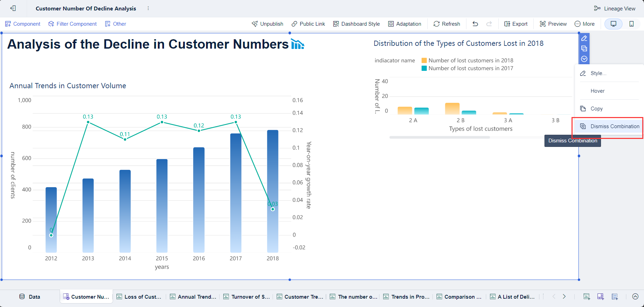Screen dimensions: 644x307
Task: Undo the last action
Action: point(475,24)
